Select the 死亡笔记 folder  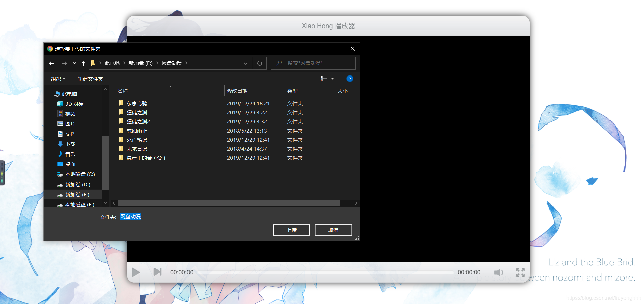pos(137,140)
